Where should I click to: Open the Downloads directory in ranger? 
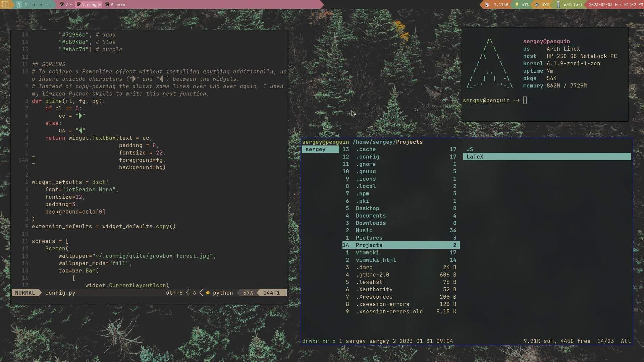click(x=370, y=223)
